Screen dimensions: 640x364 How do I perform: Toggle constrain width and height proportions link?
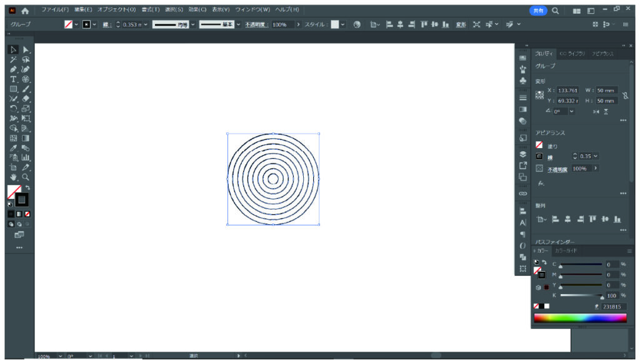tap(625, 96)
